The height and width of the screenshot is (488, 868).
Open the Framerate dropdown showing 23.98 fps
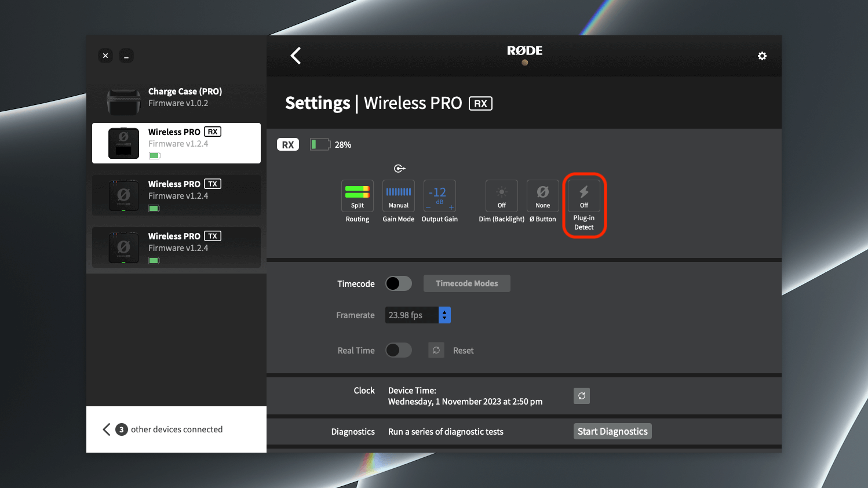(x=411, y=315)
